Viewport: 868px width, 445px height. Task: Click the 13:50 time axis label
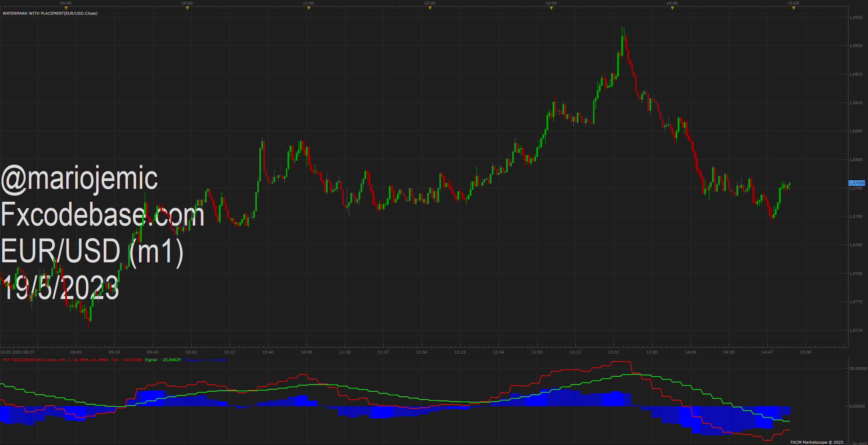tap(652, 352)
